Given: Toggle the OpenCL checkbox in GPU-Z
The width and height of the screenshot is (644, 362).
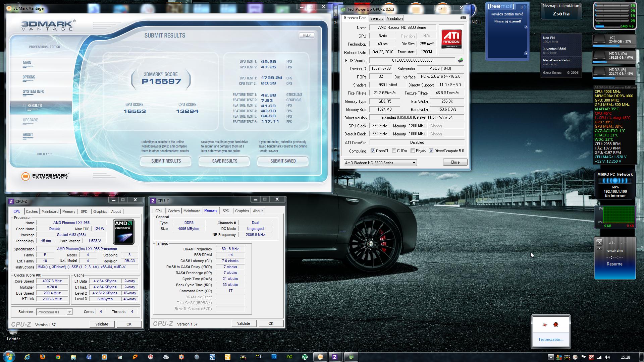Looking at the screenshot, I should click(x=373, y=151).
